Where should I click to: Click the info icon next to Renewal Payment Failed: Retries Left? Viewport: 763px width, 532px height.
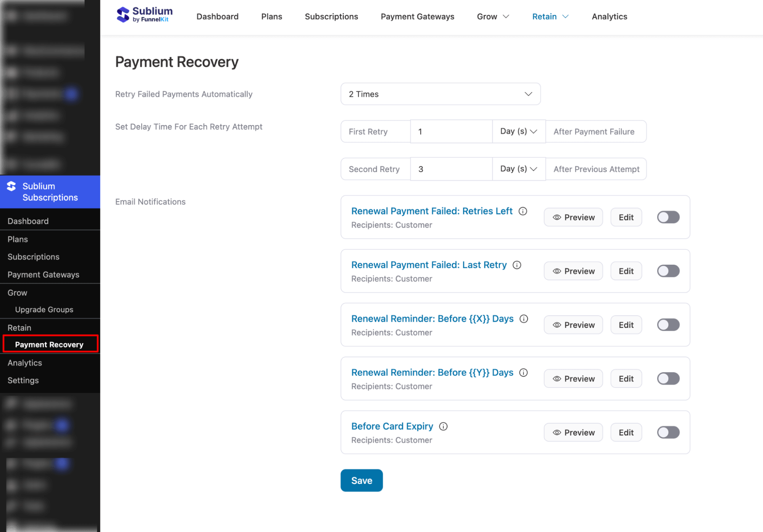pyautogui.click(x=523, y=211)
